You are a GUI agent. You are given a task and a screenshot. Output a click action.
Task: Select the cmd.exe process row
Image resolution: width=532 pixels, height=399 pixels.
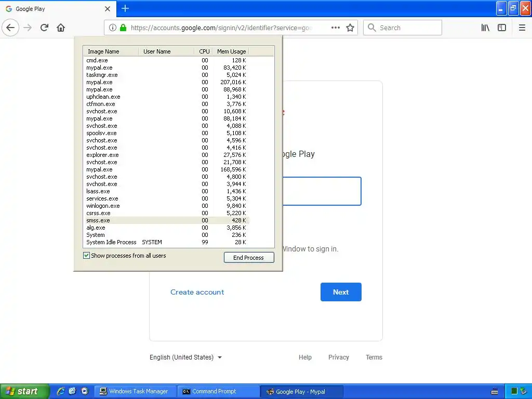[x=166, y=60]
